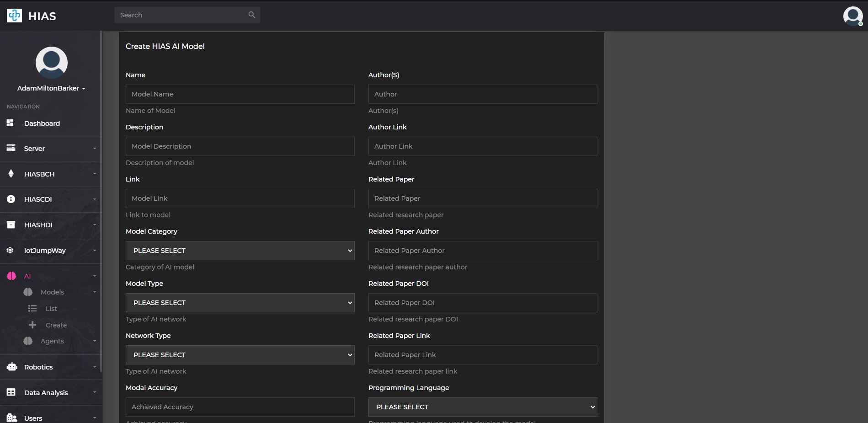Click the Agents brain icon
868x423 pixels.
click(28, 341)
